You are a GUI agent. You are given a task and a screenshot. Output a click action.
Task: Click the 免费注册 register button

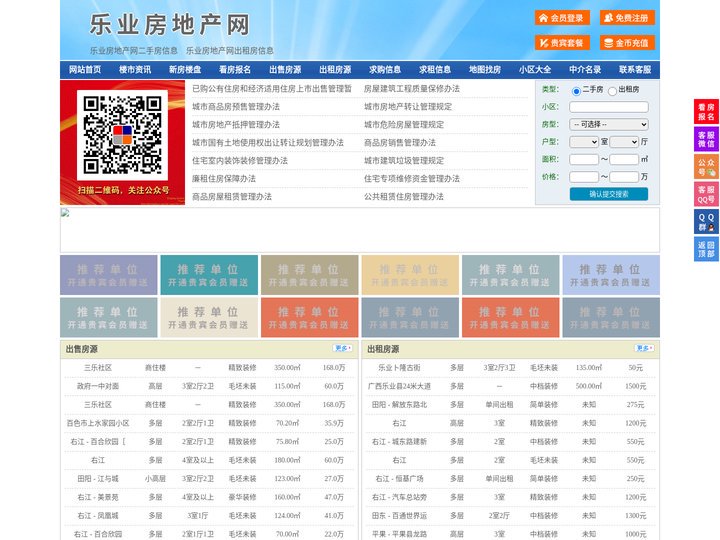pyautogui.click(x=627, y=18)
